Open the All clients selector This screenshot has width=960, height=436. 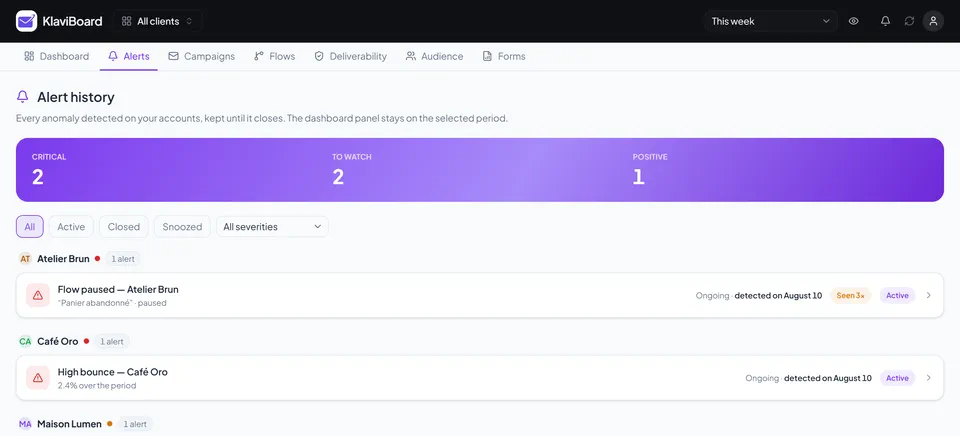coord(157,21)
